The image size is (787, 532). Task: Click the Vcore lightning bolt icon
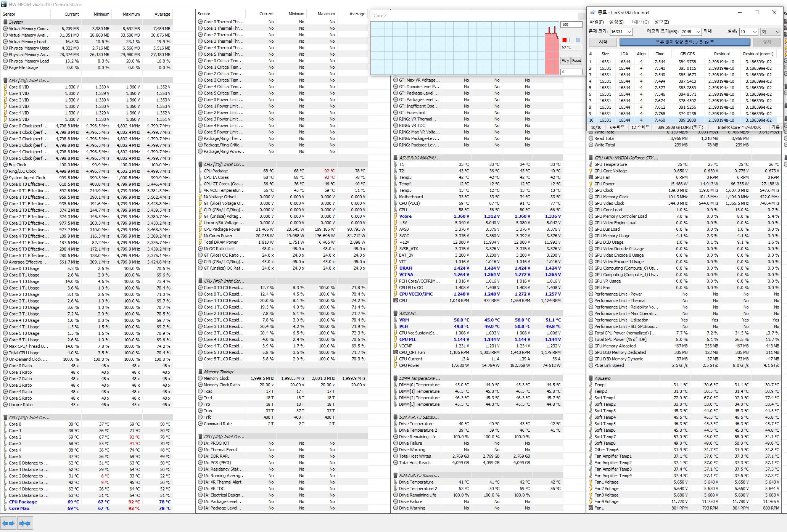pos(396,216)
